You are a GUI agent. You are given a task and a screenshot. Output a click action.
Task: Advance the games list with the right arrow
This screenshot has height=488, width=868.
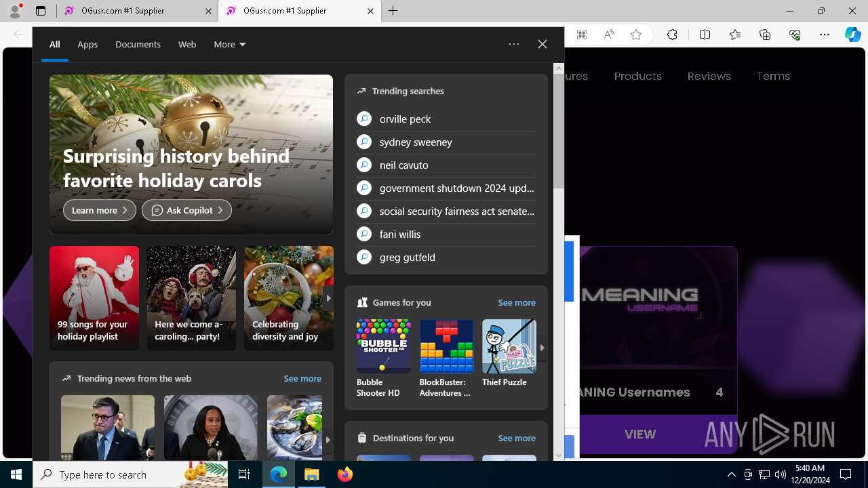542,347
